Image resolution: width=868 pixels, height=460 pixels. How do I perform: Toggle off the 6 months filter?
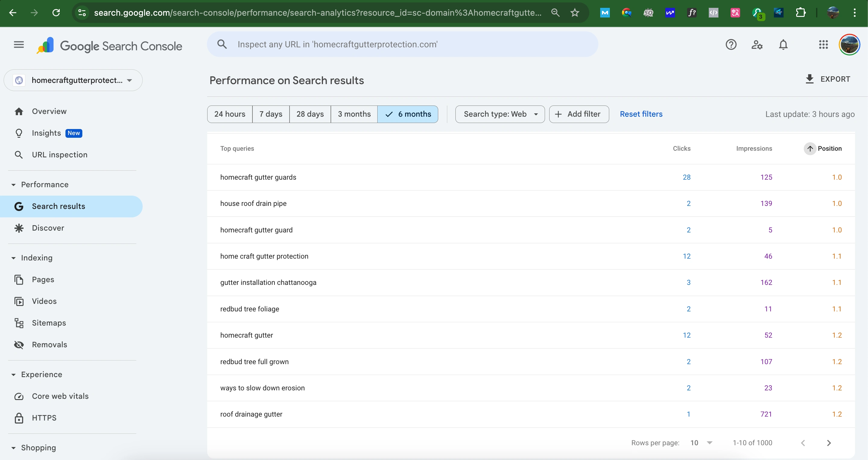(x=408, y=114)
